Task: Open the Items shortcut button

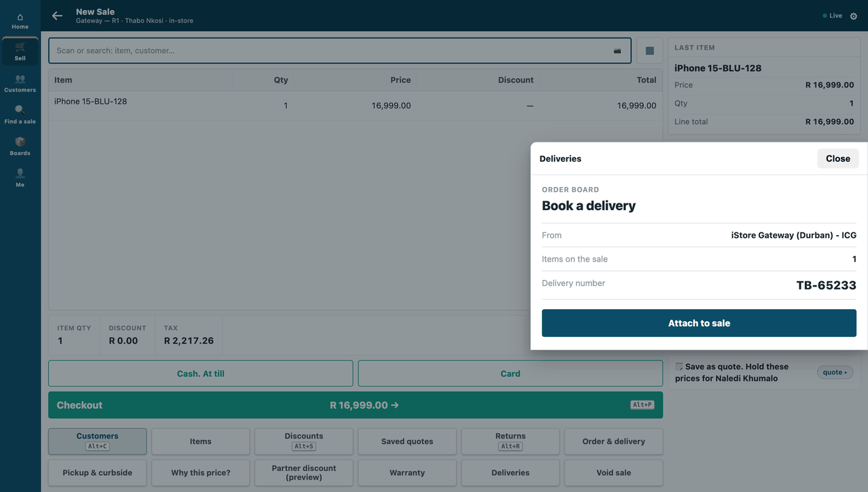Action: click(201, 441)
